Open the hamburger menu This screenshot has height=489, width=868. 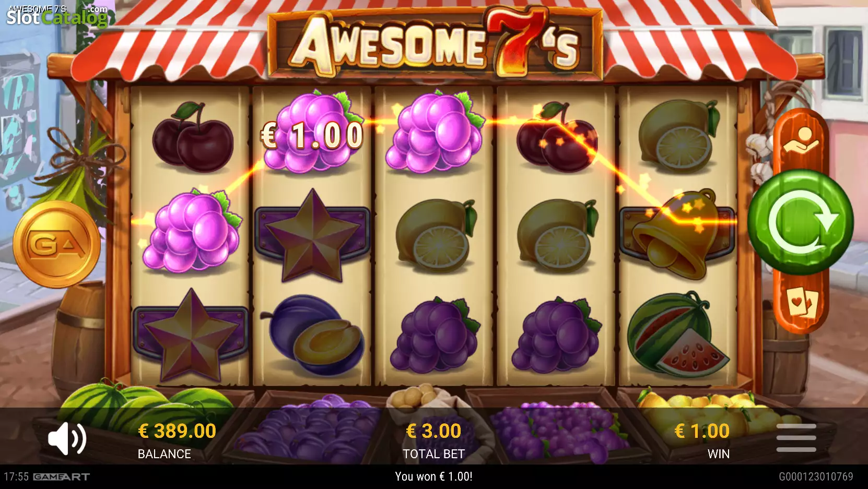[x=796, y=438]
